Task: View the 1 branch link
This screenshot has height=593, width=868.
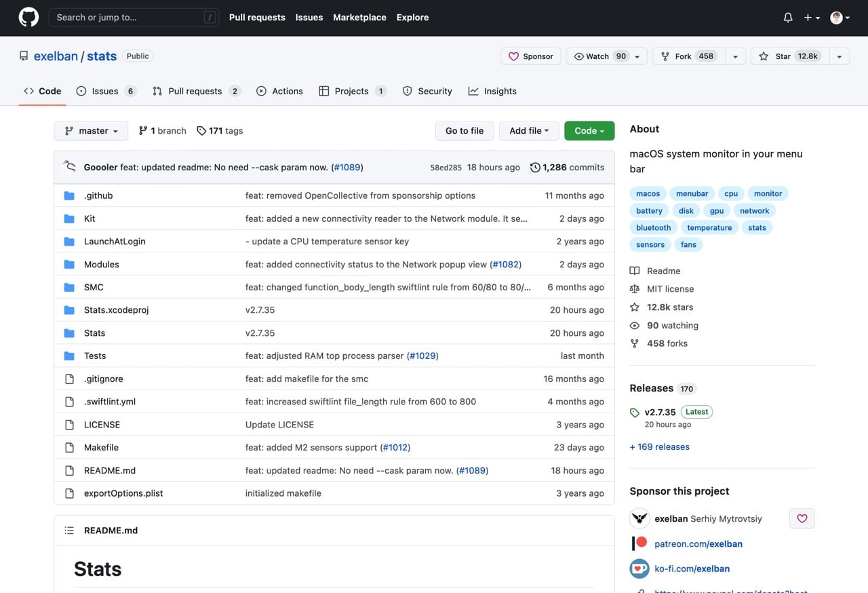Action: (x=162, y=131)
